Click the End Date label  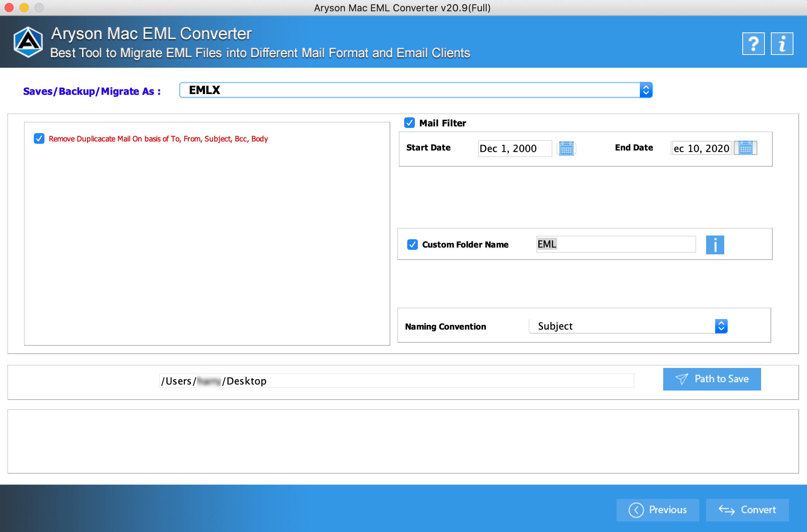(x=634, y=147)
